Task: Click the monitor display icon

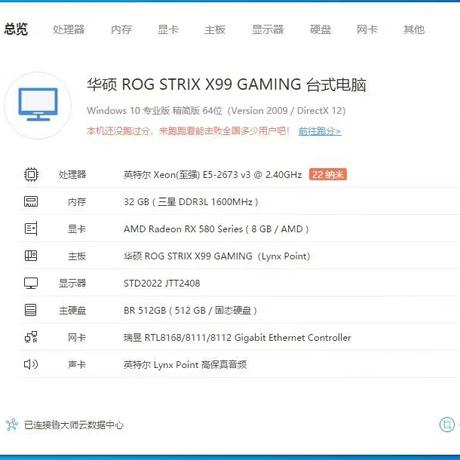Action: (x=31, y=283)
